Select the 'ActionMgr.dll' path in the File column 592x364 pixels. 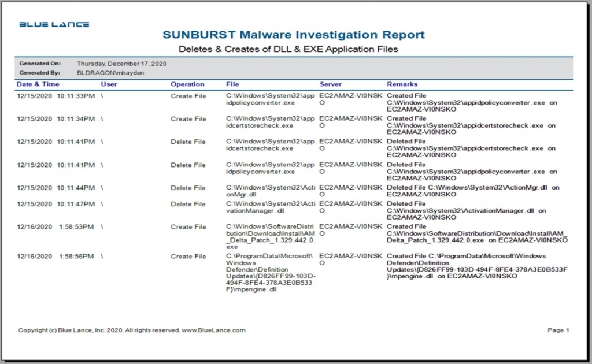click(271, 191)
